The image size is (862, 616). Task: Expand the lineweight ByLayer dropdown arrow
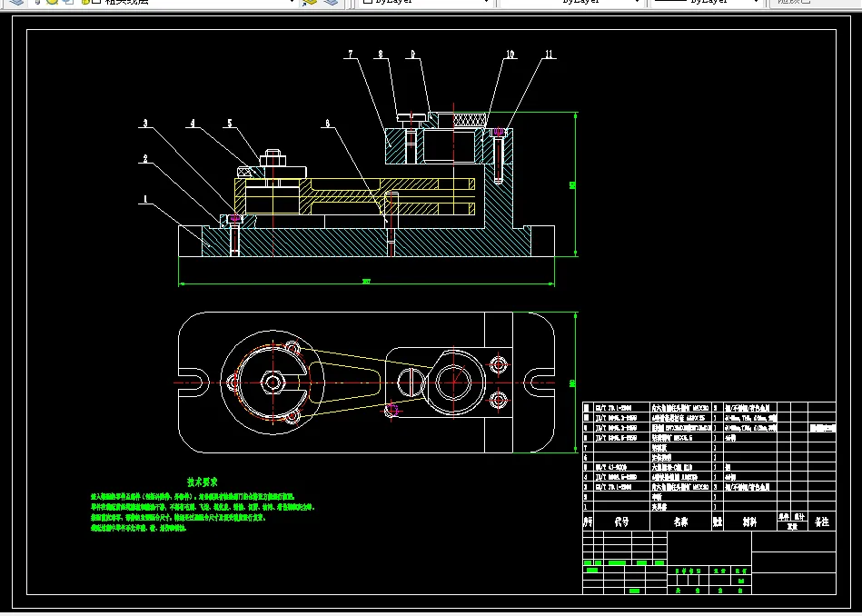757,2
